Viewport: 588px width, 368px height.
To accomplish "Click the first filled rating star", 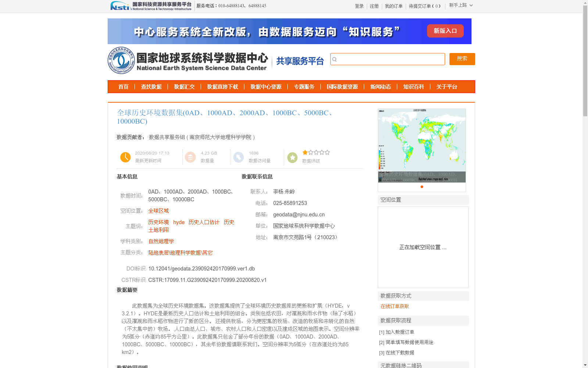I will 305,152.
